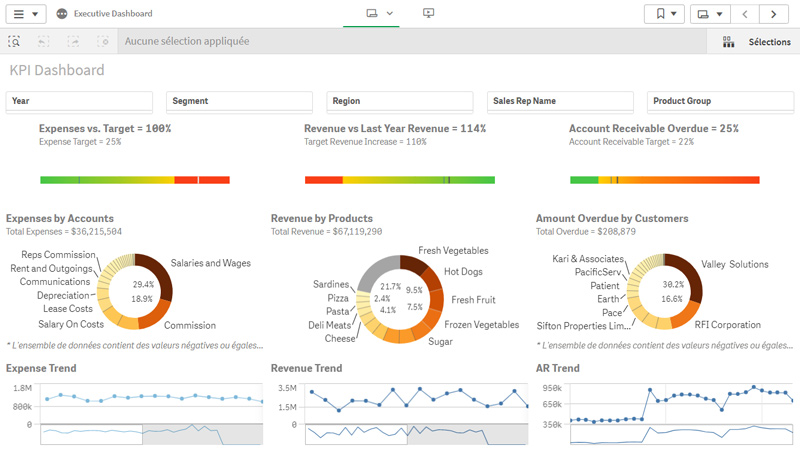Click the Total Revenue = $67,119,290 subtitle
The height and width of the screenshot is (450, 800).
(x=327, y=232)
